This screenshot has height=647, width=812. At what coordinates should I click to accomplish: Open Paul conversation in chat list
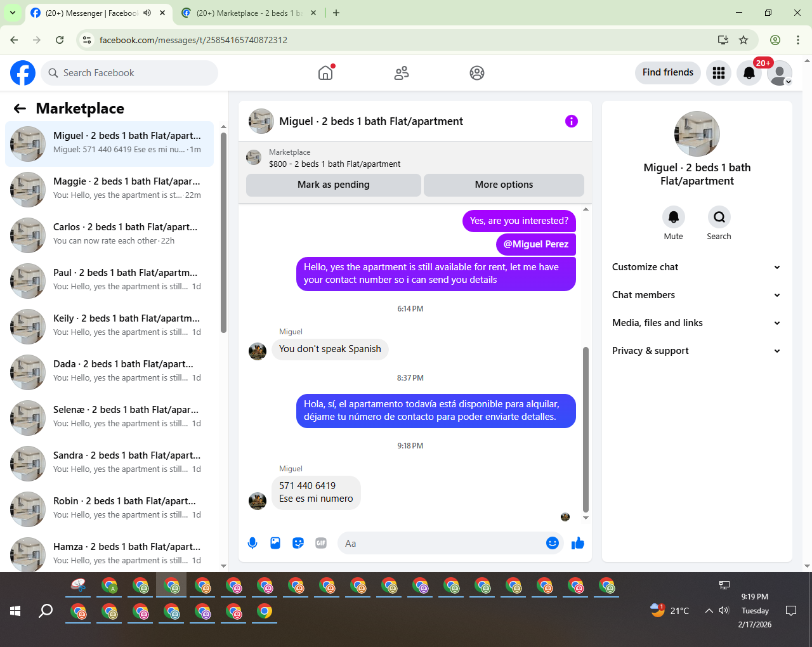click(110, 281)
